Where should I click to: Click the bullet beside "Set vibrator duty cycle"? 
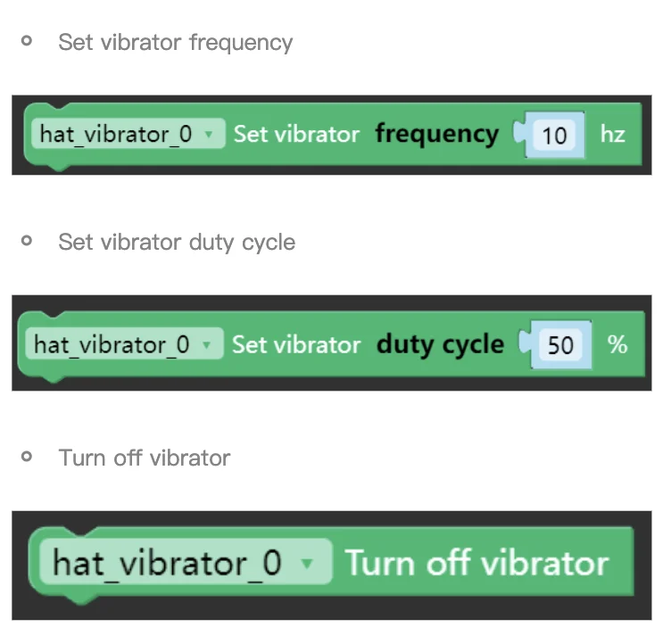pyautogui.click(x=27, y=241)
